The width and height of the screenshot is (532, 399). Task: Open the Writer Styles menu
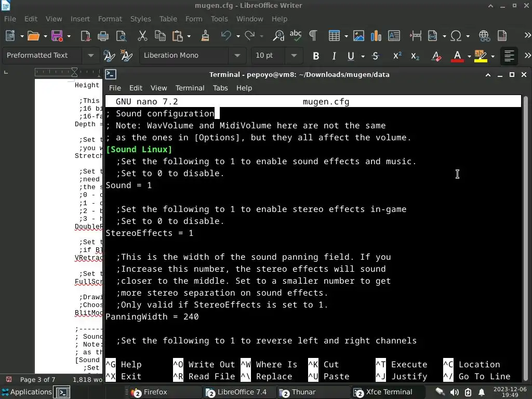140,19
